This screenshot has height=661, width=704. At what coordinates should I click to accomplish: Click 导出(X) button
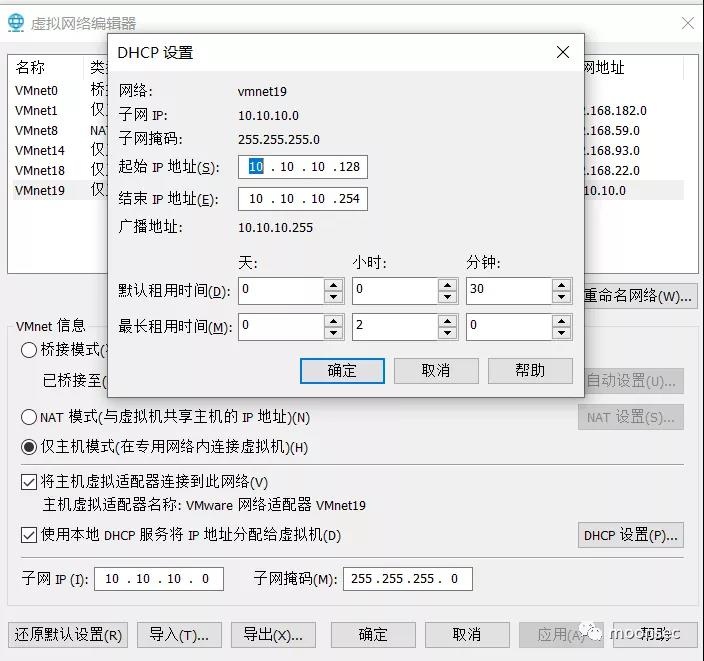click(273, 635)
